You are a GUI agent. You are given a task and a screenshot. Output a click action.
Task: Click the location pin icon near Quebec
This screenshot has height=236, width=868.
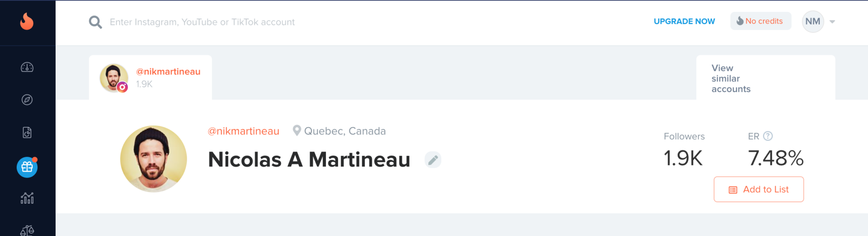pyautogui.click(x=297, y=130)
